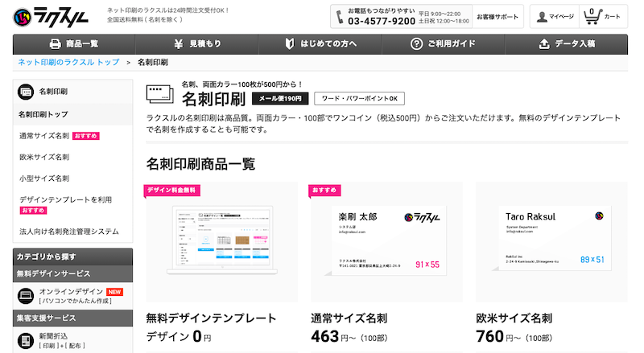Open 欧米サイズ名刺 sidebar link
This screenshot has width=644, height=353.
[44, 158]
